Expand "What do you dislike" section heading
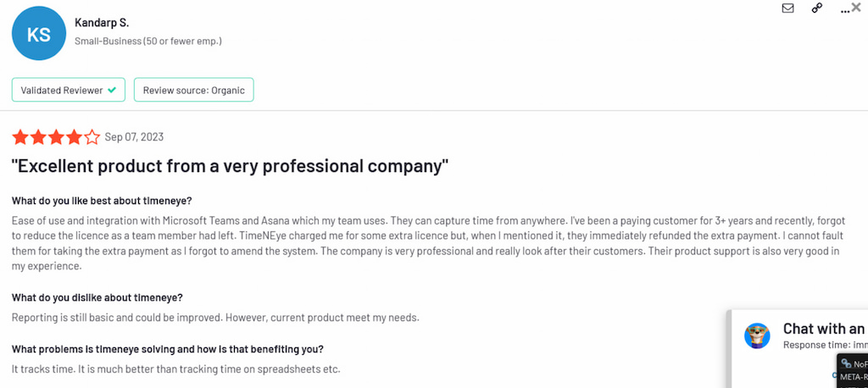The height and width of the screenshot is (388, 868). [x=97, y=297]
